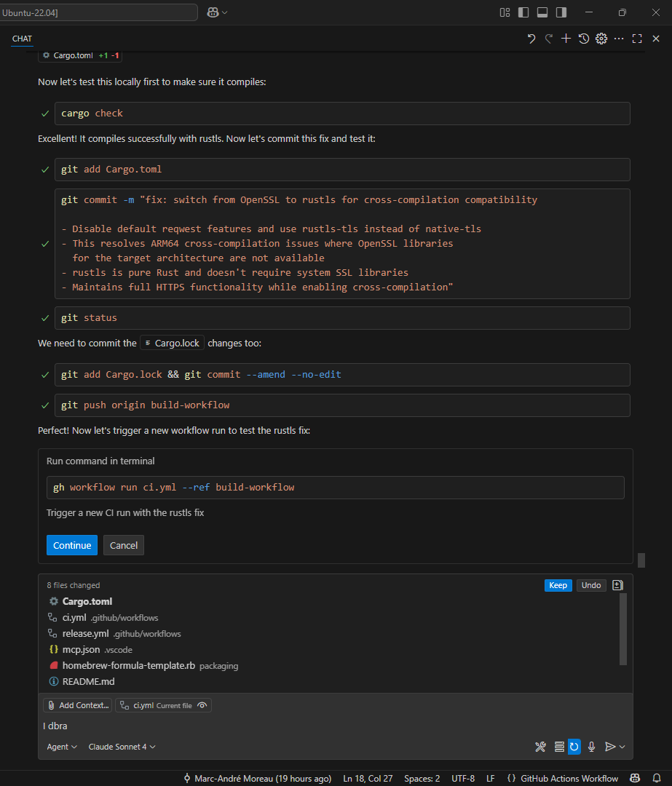Click the Add Context button
Image resolution: width=672 pixels, height=786 pixels.
point(78,705)
